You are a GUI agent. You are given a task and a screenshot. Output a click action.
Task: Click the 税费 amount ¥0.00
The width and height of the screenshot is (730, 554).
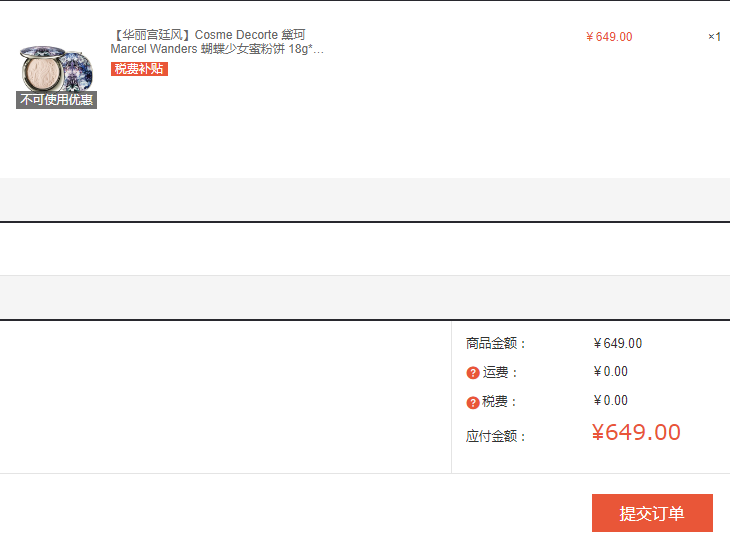(x=610, y=400)
